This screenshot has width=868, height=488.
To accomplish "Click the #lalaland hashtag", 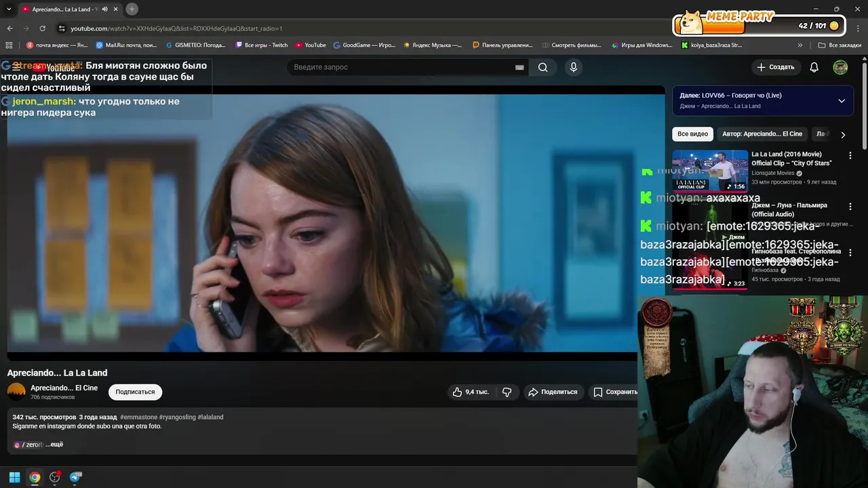I will point(210,417).
